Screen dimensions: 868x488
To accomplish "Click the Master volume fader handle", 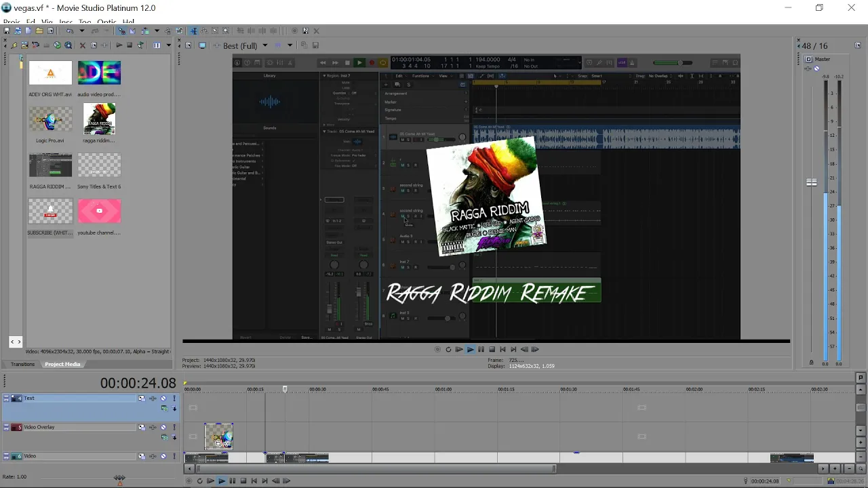I will point(811,182).
